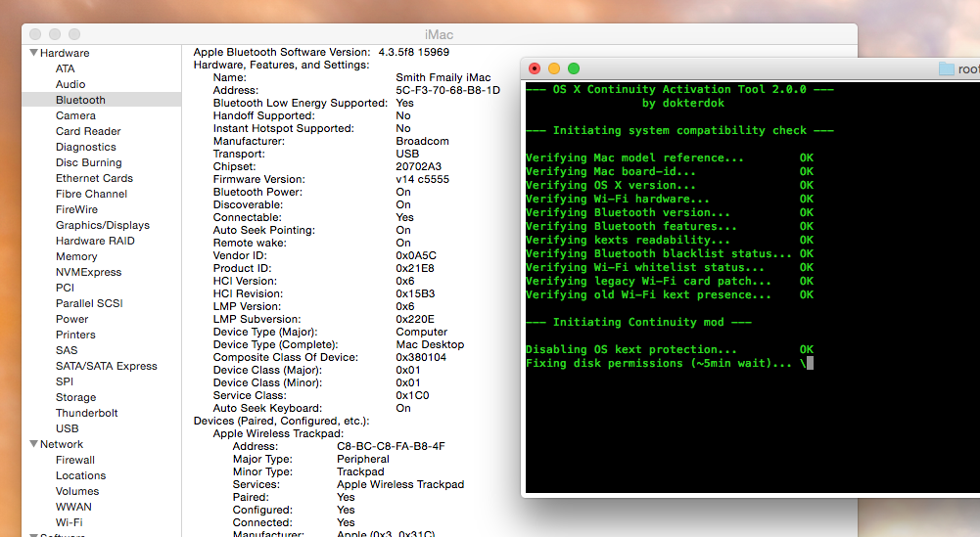The height and width of the screenshot is (537, 980).
Task: Open Camera hardware info
Action: pos(75,115)
